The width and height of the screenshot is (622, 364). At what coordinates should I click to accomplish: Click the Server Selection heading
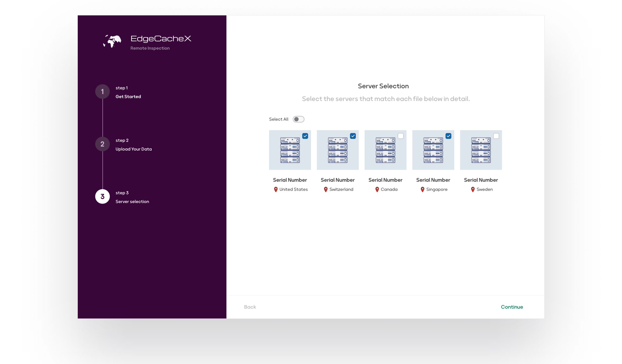pyautogui.click(x=383, y=86)
